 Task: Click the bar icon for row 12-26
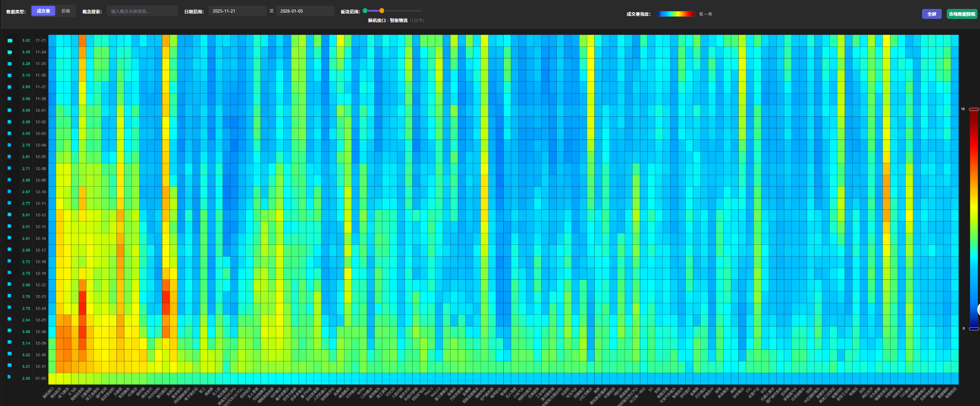pos(9,331)
